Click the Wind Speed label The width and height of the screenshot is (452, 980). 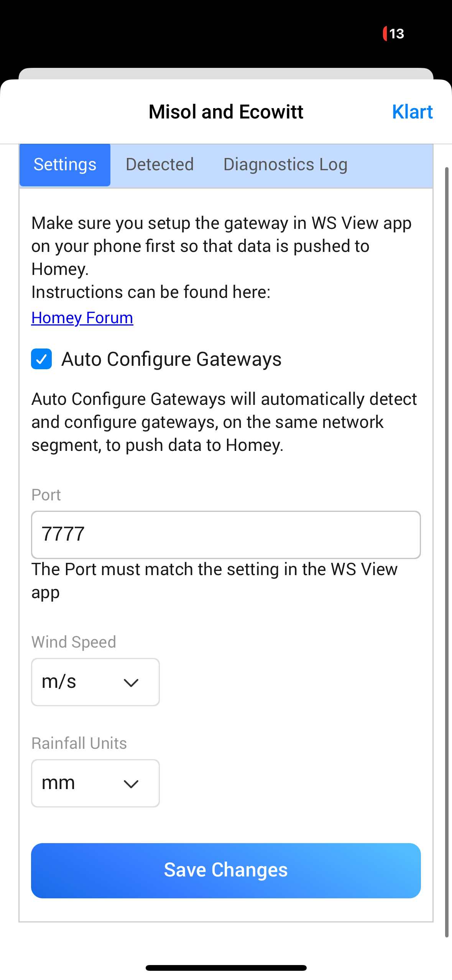(x=74, y=642)
